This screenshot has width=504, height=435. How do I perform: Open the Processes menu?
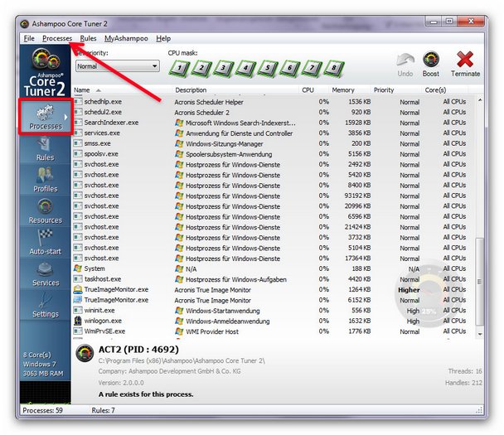coord(57,39)
